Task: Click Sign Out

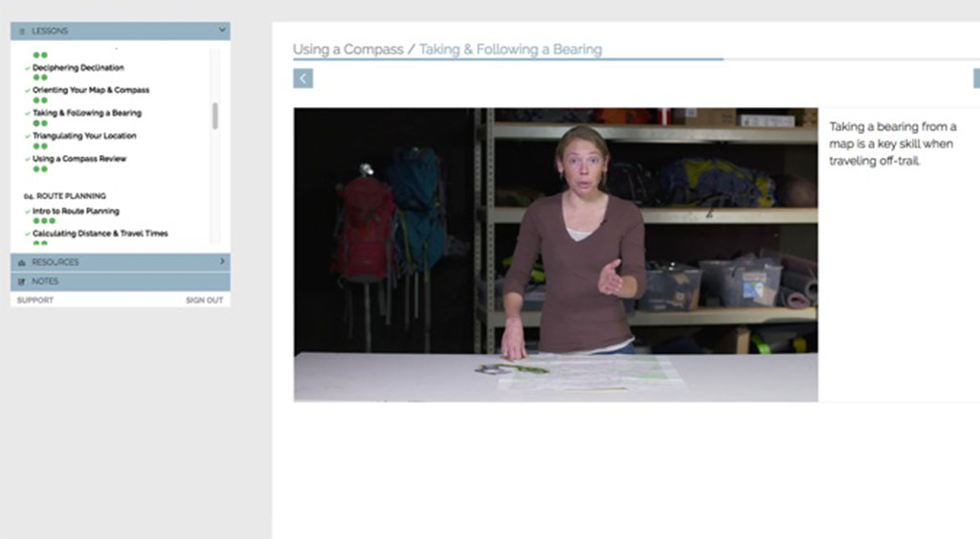Action: (x=204, y=301)
